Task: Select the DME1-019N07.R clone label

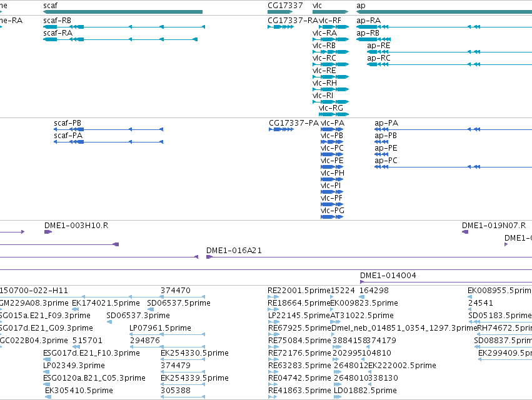Action: point(494,226)
